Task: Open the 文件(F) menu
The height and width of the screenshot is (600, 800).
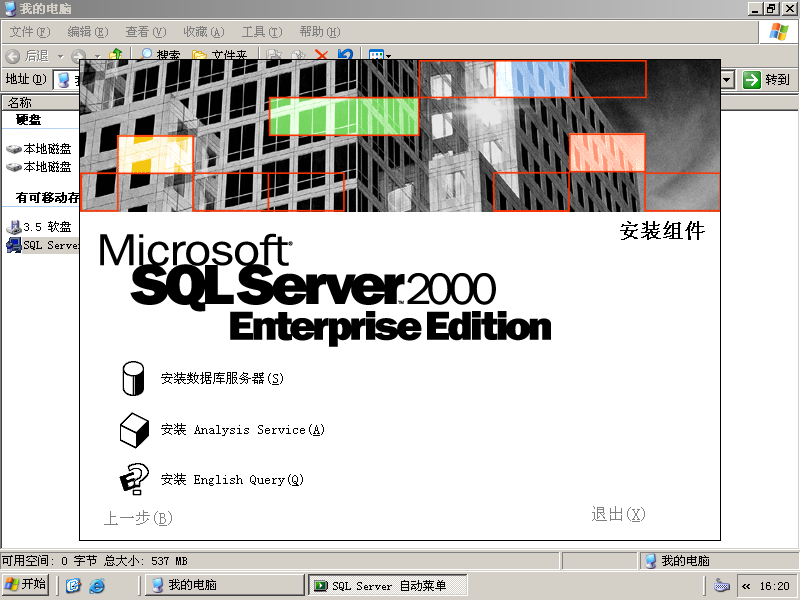Action: 30,32
